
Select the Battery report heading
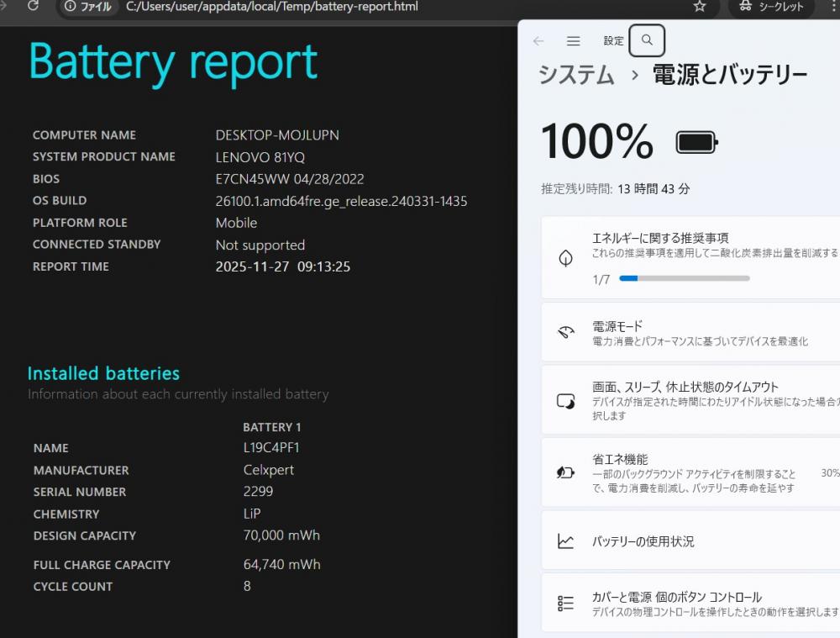coord(173,63)
